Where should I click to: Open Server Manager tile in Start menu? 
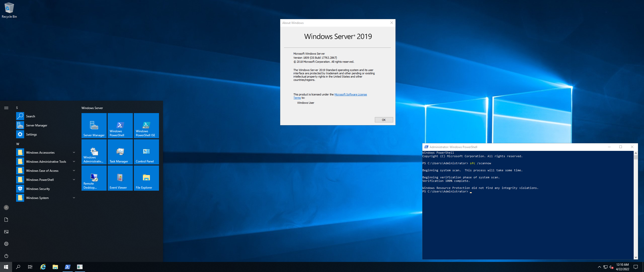pos(94,125)
